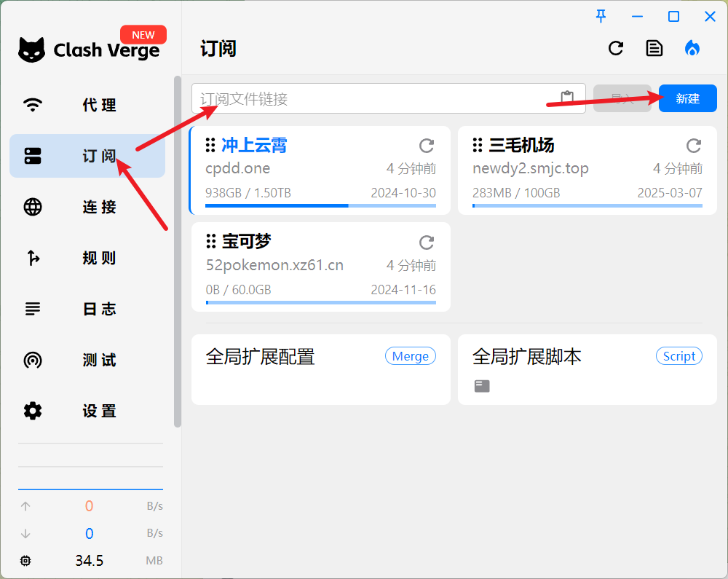Image resolution: width=728 pixels, height=579 pixels.
Task: Click the pin window icon
Action: (x=601, y=17)
